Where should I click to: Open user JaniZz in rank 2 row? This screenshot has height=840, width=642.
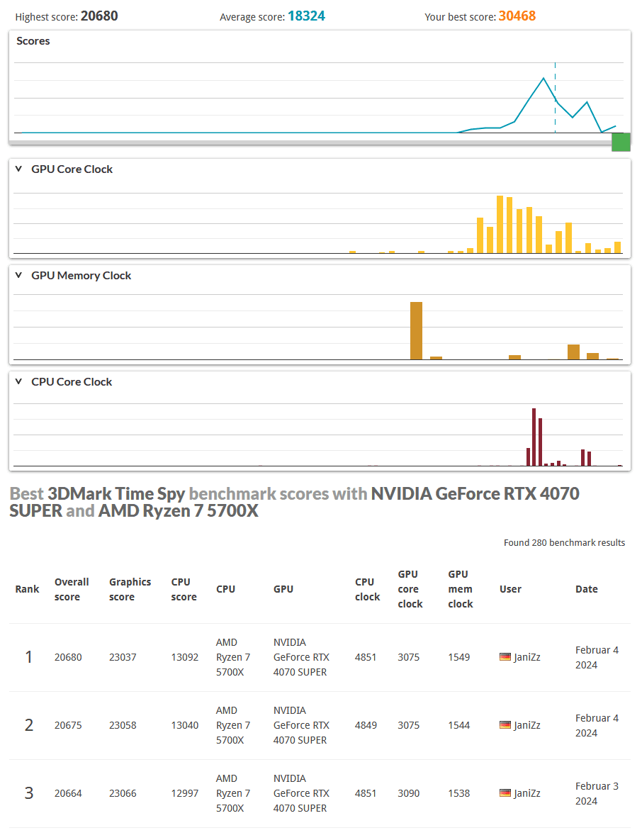point(527,725)
